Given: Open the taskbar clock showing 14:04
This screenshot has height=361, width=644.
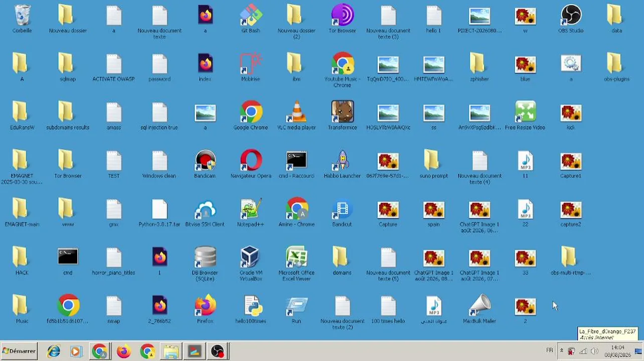Looking at the screenshot, I should click(617, 351).
